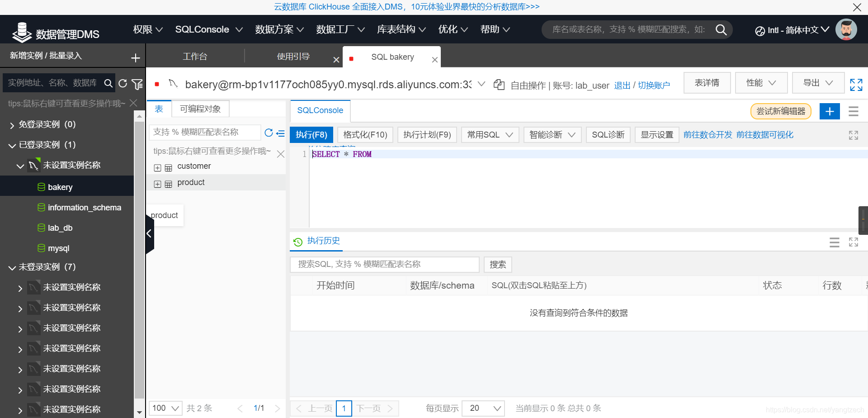Click the 退出 link
868x418 pixels.
622,85
